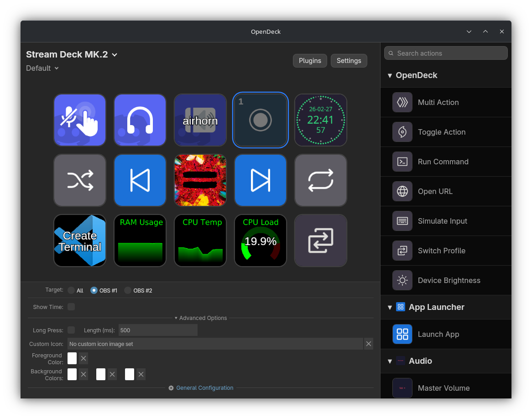The height and width of the screenshot is (419, 532).
Task: Toggle the Long Press checkbox
Action: point(71,330)
